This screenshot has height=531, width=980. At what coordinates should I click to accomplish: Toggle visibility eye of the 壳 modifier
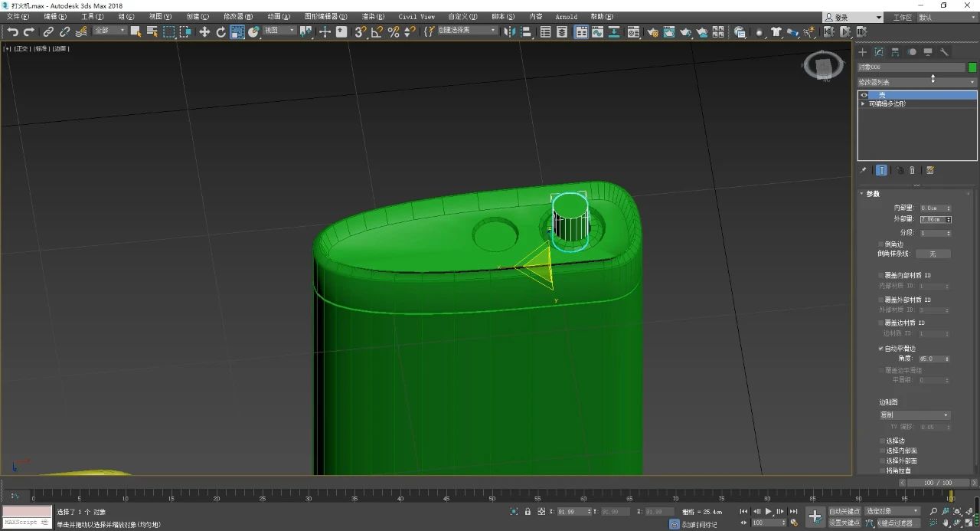864,95
